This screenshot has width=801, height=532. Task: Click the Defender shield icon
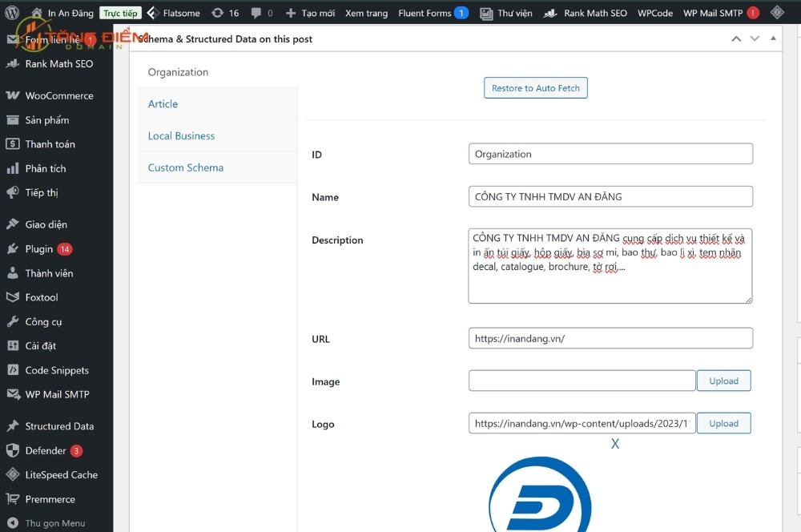[13, 450]
